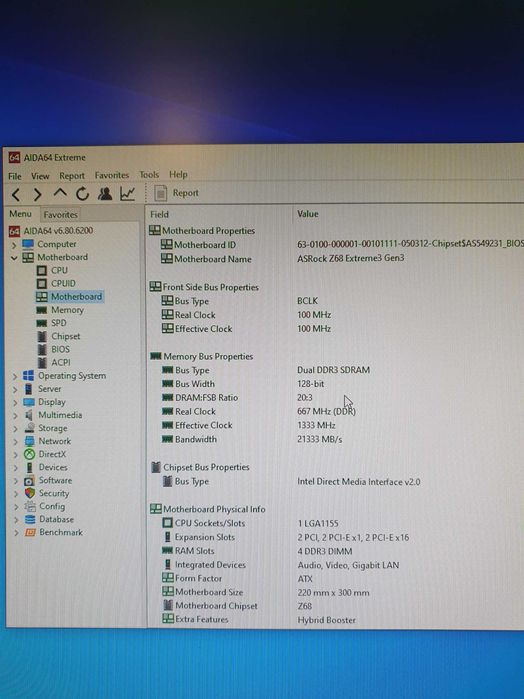This screenshot has width=524, height=699.
Task: Click the Config icon in the tree
Action: click(30, 506)
